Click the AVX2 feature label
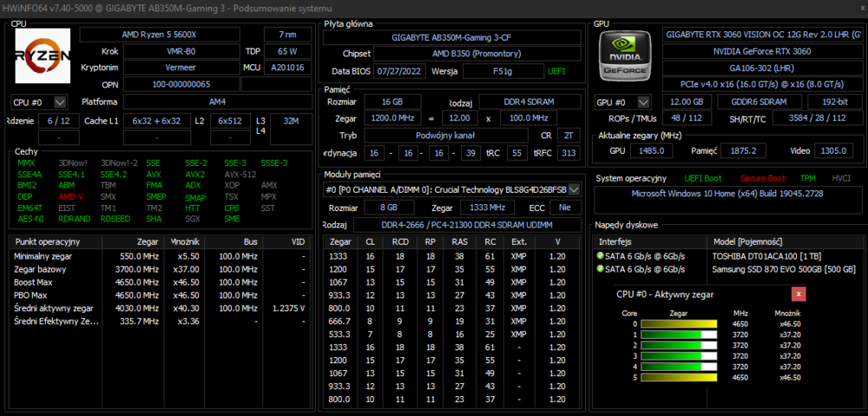The width and height of the screenshot is (868, 416). point(194,175)
